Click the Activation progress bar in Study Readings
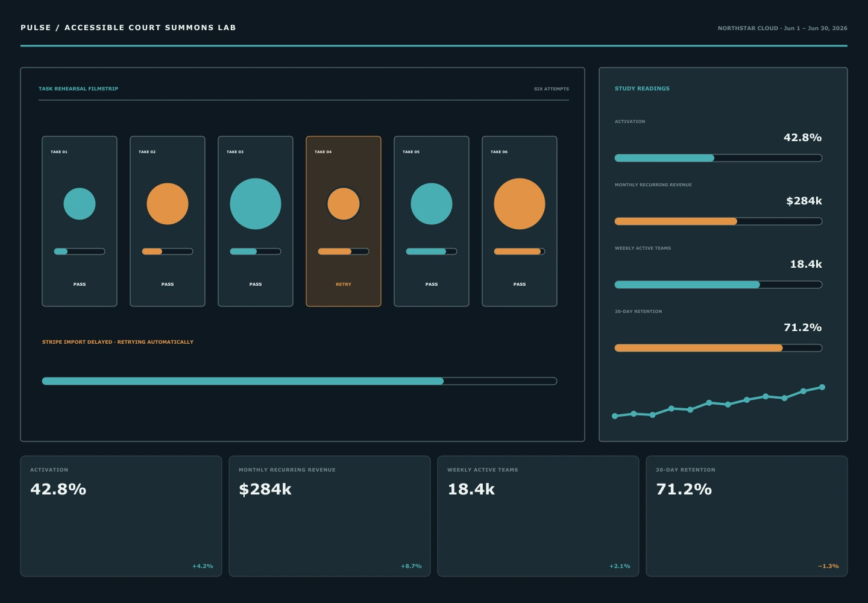The image size is (868, 603). pos(719,158)
